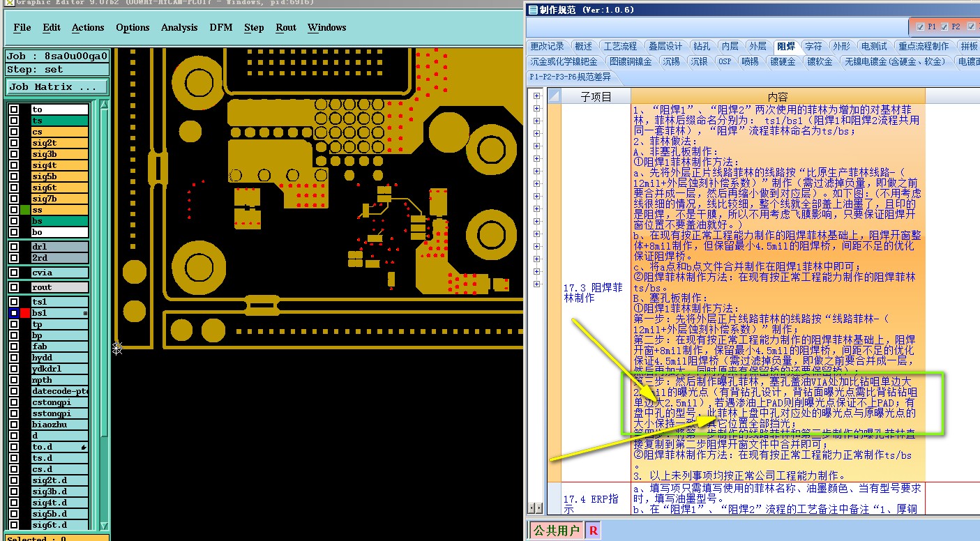Image resolution: width=980 pixels, height=541 pixels.
Task: Open the File menu
Action: click(22, 28)
